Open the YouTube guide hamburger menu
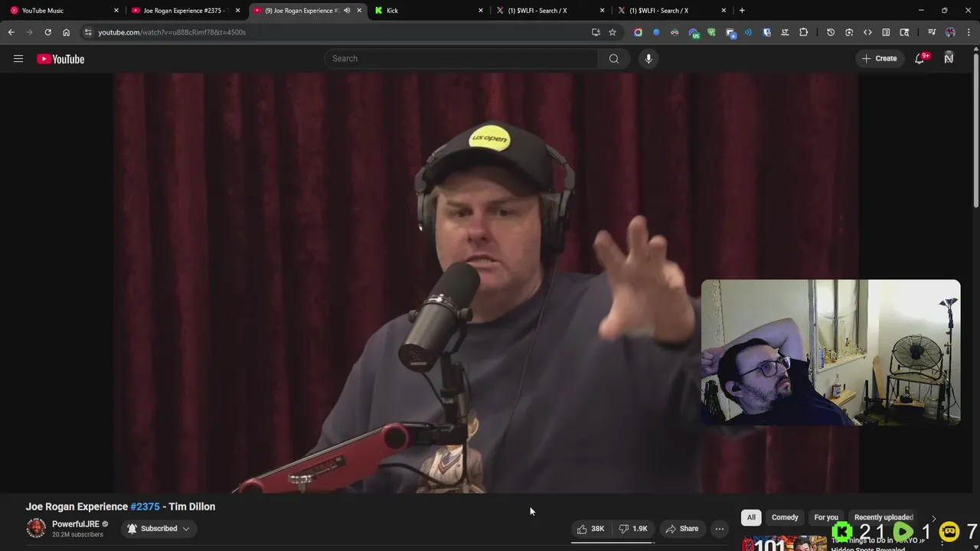 pyautogui.click(x=18, y=59)
